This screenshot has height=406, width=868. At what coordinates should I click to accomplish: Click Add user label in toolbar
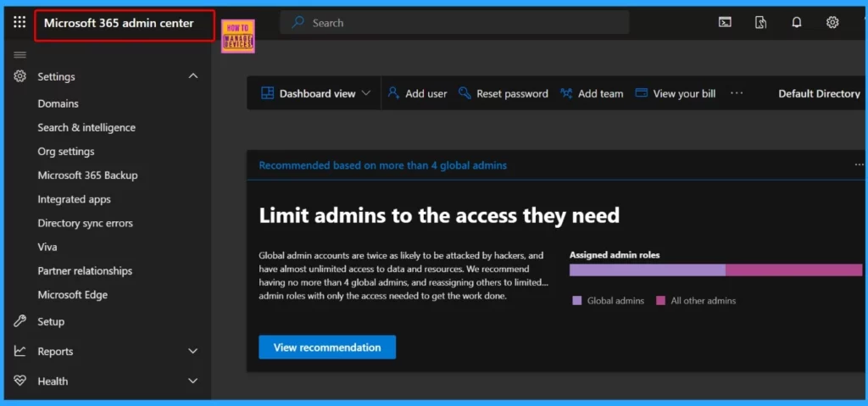coord(426,93)
